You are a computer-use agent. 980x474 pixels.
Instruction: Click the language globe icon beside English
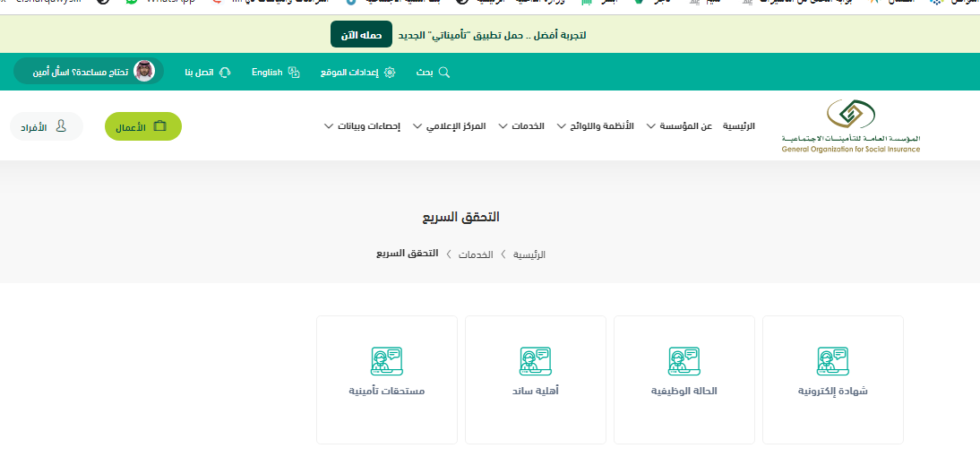point(294,72)
